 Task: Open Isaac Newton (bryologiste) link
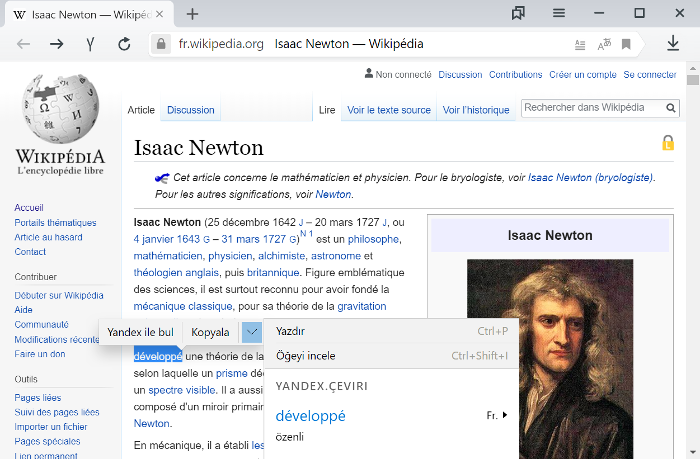tap(591, 178)
